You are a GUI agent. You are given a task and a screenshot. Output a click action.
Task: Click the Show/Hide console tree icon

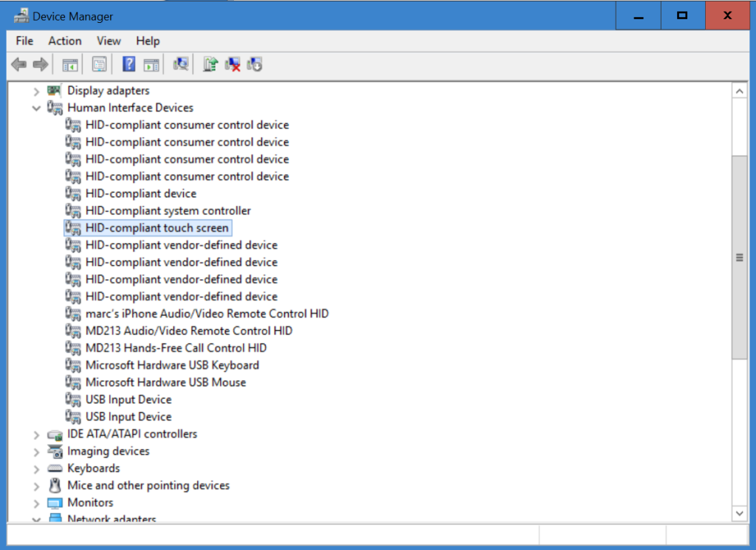click(70, 65)
